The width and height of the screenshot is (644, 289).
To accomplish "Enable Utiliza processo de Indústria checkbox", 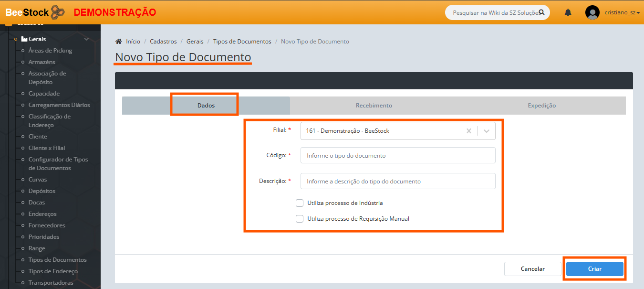I will 300,203.
